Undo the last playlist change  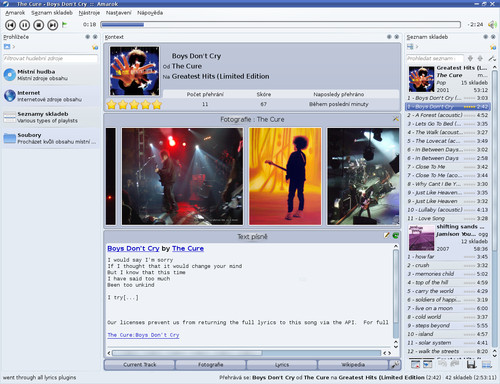[x=442, y=364]
